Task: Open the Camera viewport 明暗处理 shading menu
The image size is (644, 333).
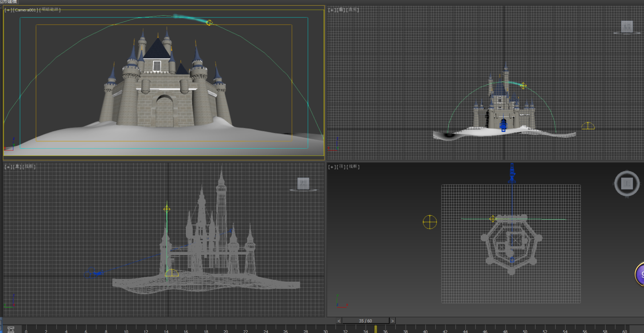Action: click(x=50, y=10)
